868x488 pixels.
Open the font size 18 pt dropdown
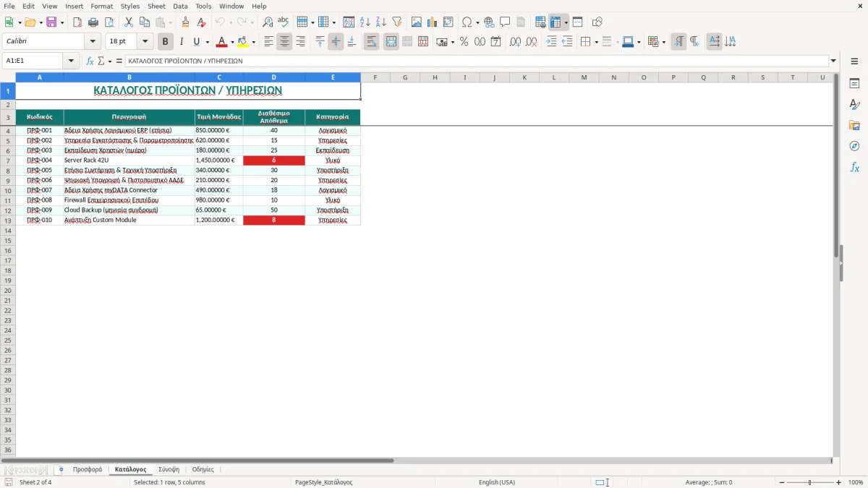[145, 42]
